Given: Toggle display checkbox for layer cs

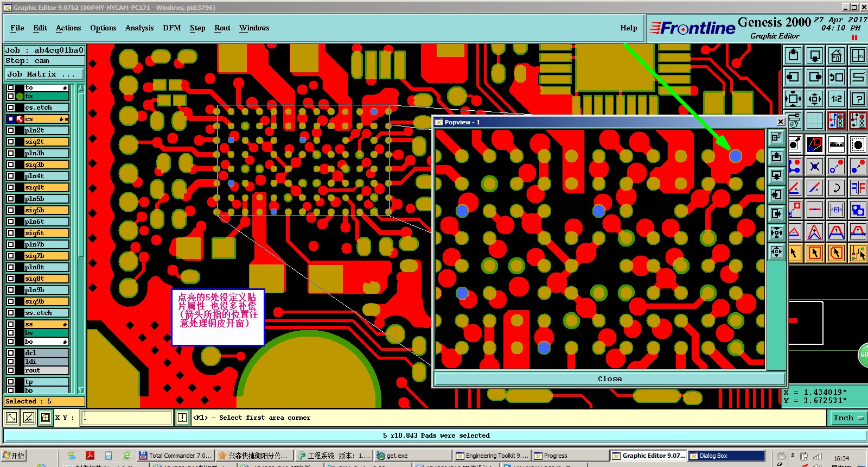Looking at the screenshot, I should tap(11, 119).
